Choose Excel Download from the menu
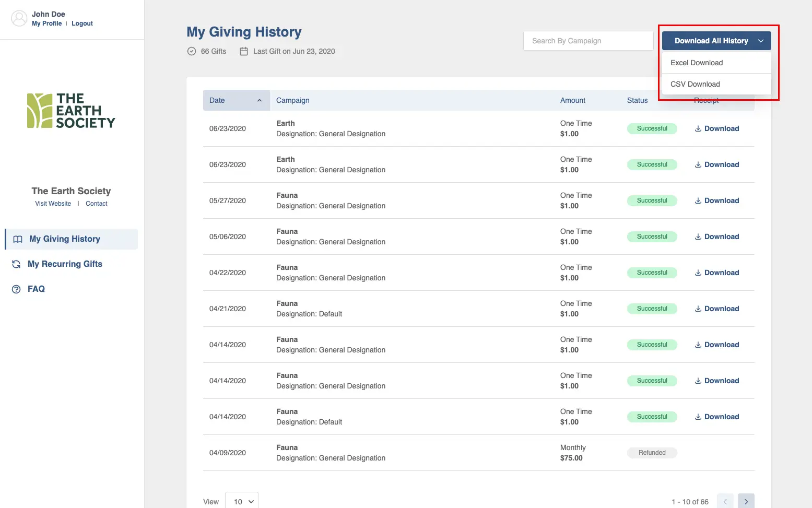 point(697,63)
